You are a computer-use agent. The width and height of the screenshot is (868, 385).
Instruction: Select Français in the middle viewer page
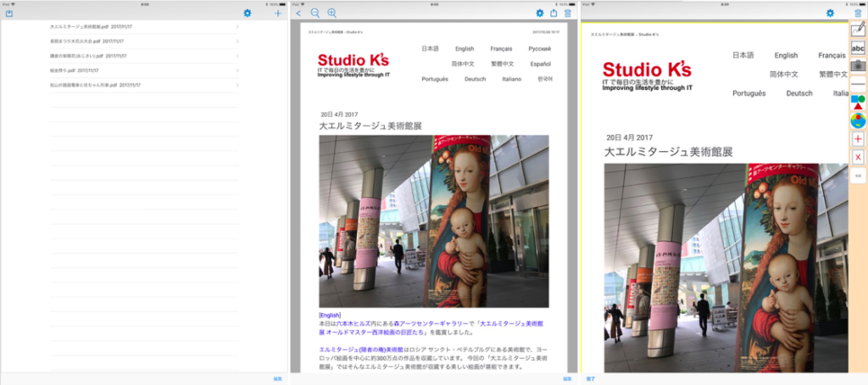tap(501, 49)
